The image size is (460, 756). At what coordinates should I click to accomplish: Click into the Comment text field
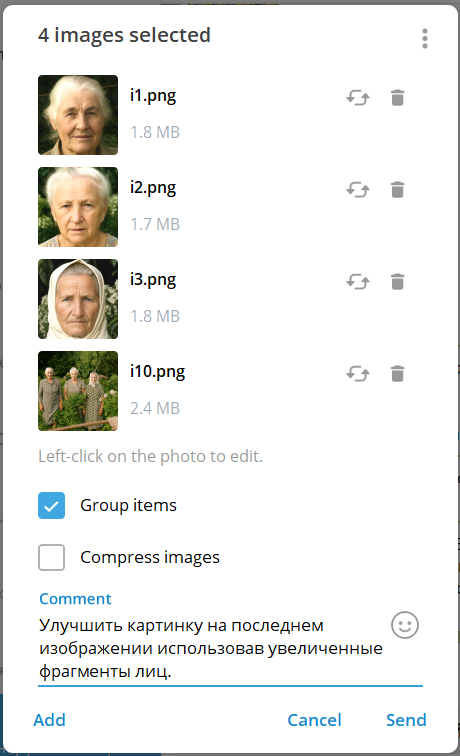point(212,648)
